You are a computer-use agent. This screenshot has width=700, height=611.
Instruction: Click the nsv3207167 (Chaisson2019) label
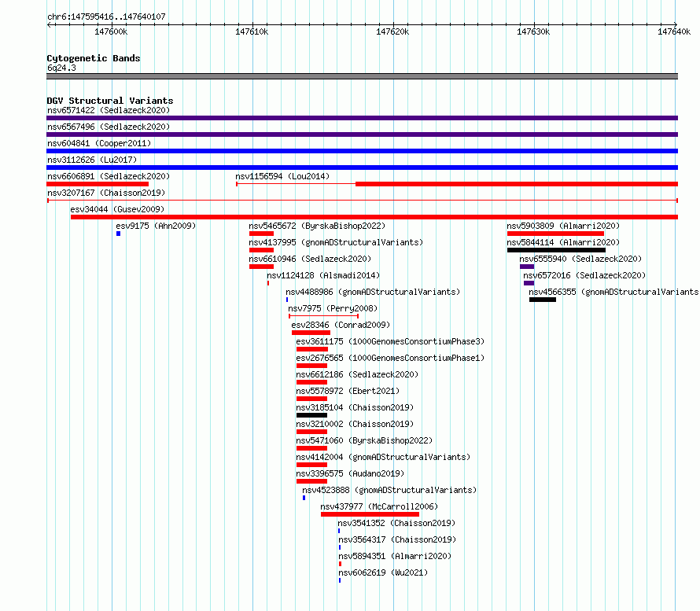pos(106,193)
